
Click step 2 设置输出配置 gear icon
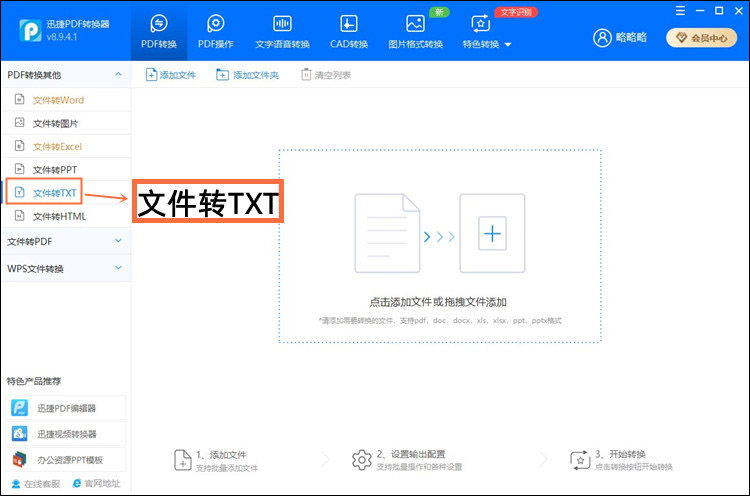[362, 460]
